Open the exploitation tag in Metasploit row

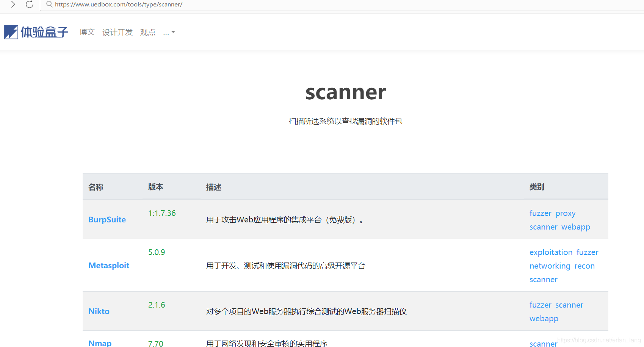(x=551, y=252)
